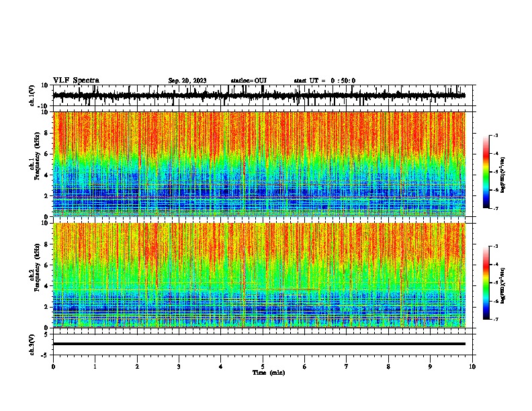Click the thick black ch.3 voltage trace
Viewport: 532px width, 411px height.
click(259, 344)
